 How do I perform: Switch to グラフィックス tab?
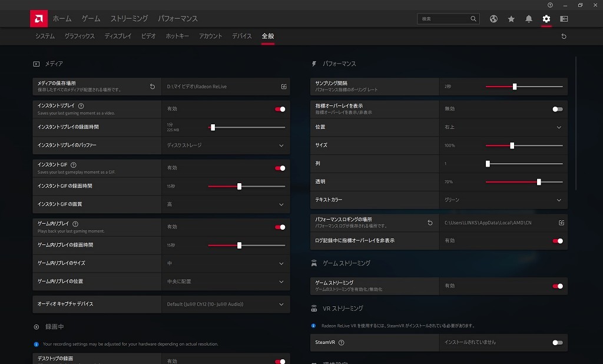pyautogui.click(x=79, y=37)
